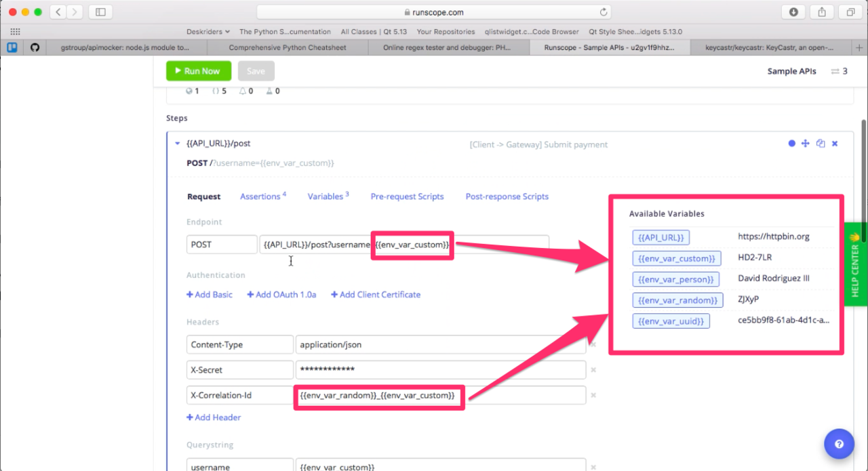Open the pinned GitHub tab icon

click(35, 47)
